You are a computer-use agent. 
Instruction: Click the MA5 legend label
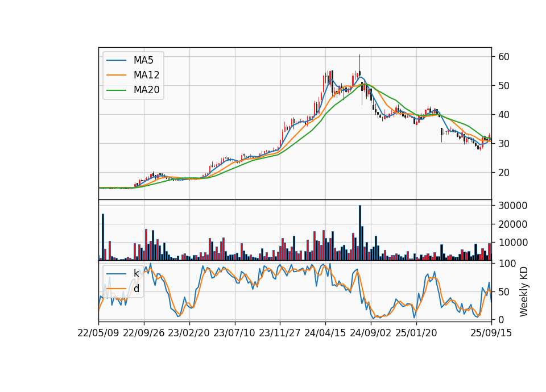coord(143,60)
